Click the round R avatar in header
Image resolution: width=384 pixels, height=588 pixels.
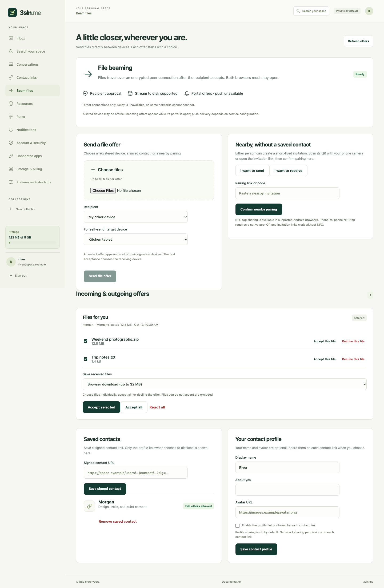pyautogui.click(x=369, y=11)
